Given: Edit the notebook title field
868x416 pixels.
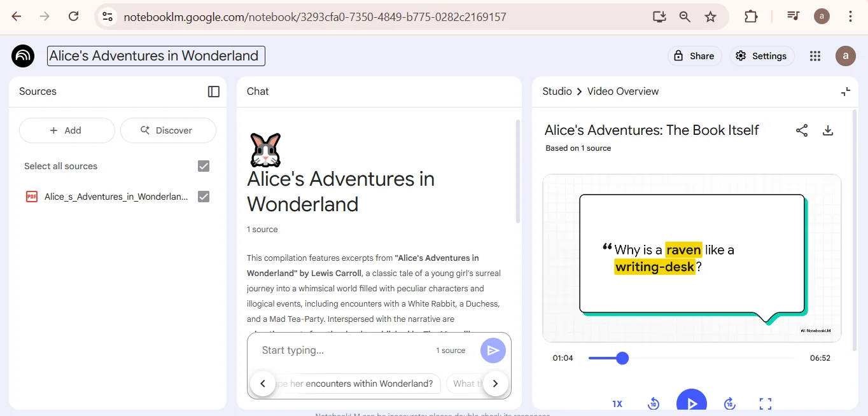Looking at the screenshot, I should point(156,56).
